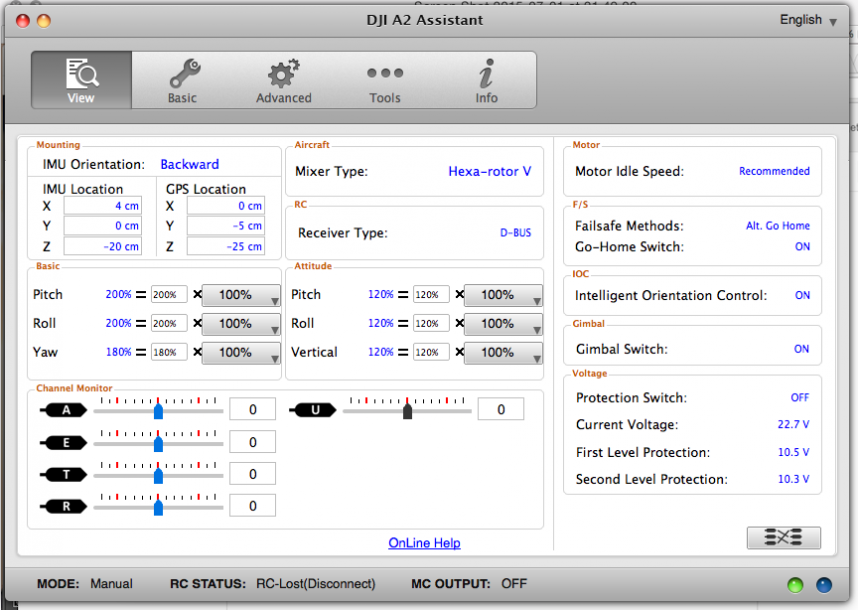Image resolution: width=858 pixels, height=610 pixels.
Task: Open the View tab
Action: point(81,80)
